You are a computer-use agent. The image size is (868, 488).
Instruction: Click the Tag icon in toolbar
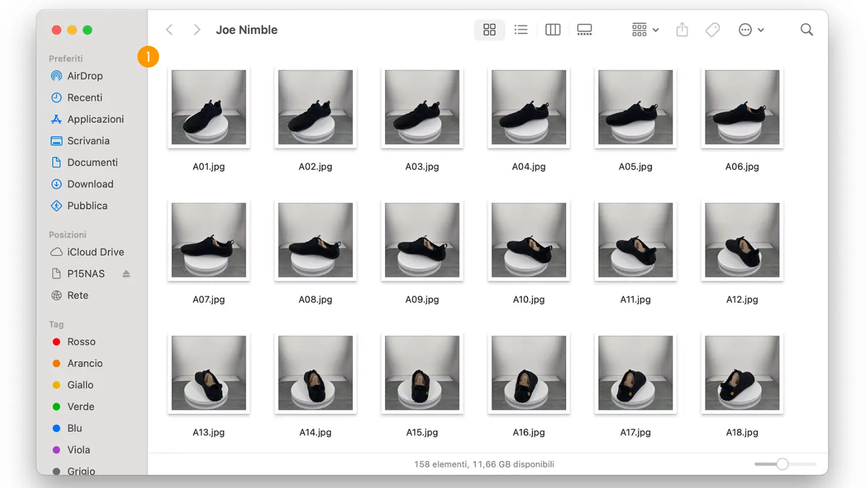712,30
